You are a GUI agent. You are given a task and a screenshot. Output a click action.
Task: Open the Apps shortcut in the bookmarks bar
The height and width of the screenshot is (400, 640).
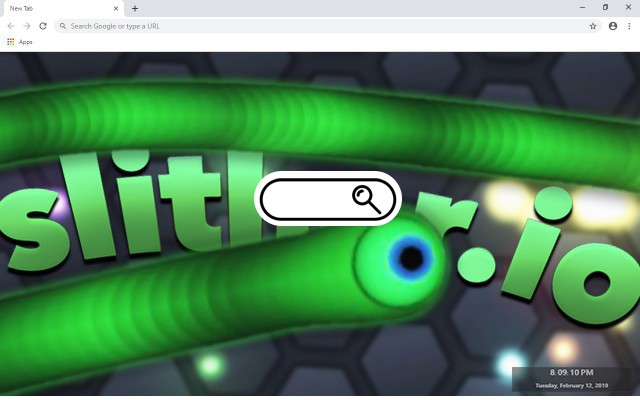[x=20, y=42]
